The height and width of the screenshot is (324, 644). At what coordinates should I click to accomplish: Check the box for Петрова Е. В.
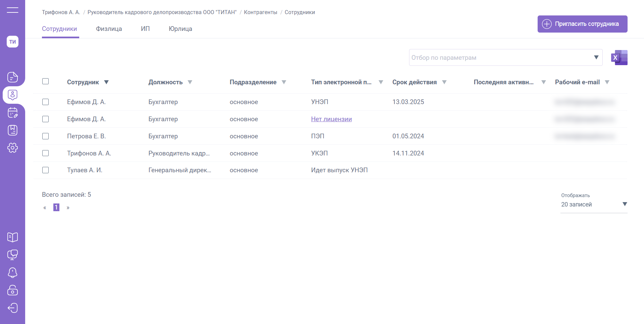[46, 136]
